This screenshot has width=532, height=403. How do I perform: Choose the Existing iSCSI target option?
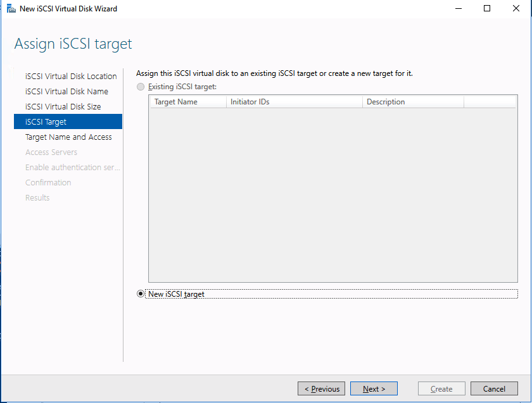click(x=141, y=87)
